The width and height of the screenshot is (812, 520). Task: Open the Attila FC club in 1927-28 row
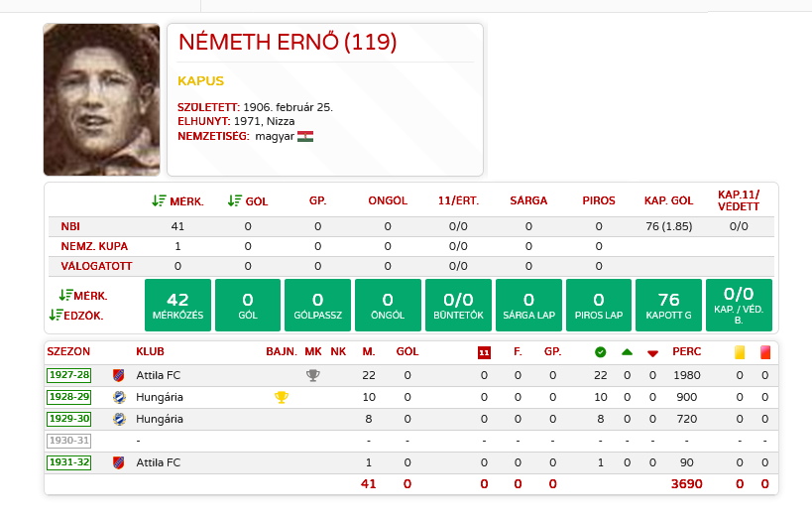(x=158, y=375)
